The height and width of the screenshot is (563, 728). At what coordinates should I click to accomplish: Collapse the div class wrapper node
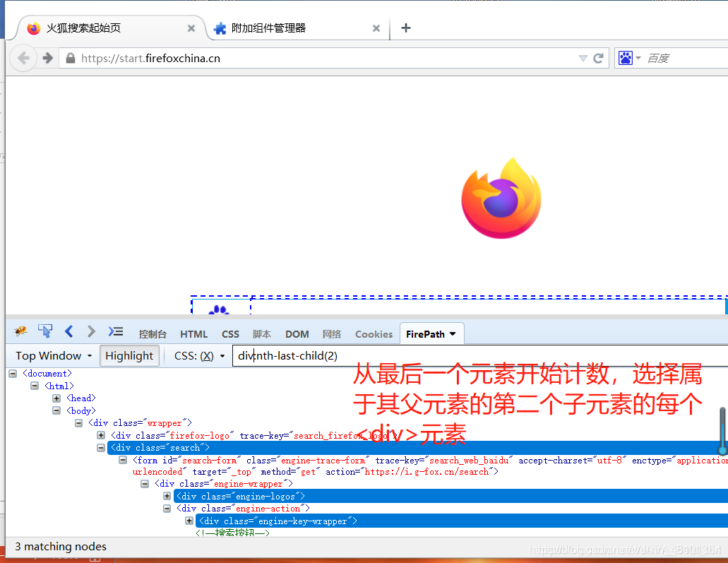point(78,422)
